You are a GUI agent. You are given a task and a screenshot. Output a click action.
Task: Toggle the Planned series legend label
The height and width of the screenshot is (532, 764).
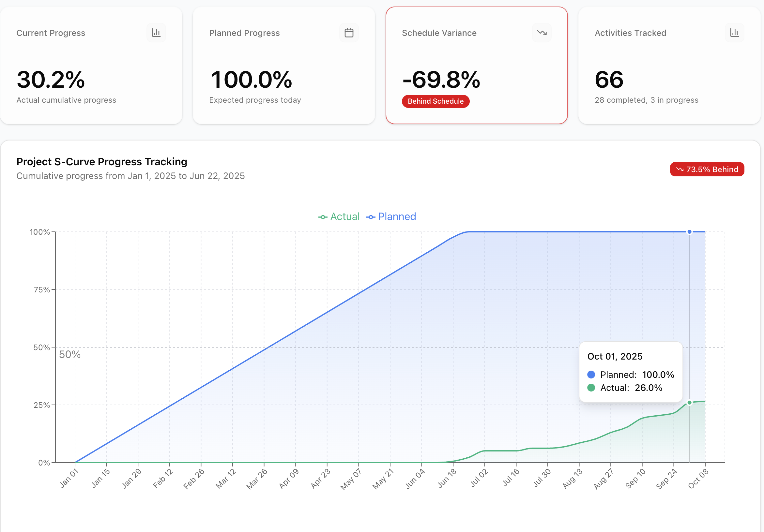(397, 217)
